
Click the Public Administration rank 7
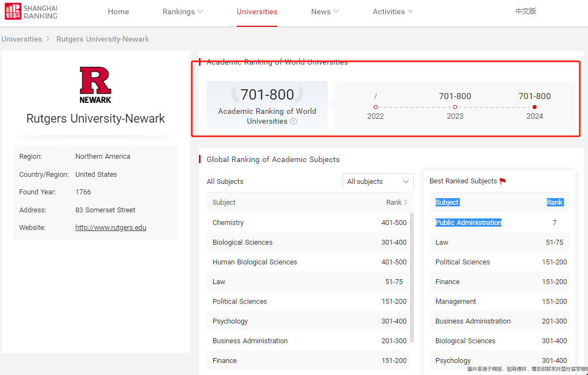click(554, 222)
